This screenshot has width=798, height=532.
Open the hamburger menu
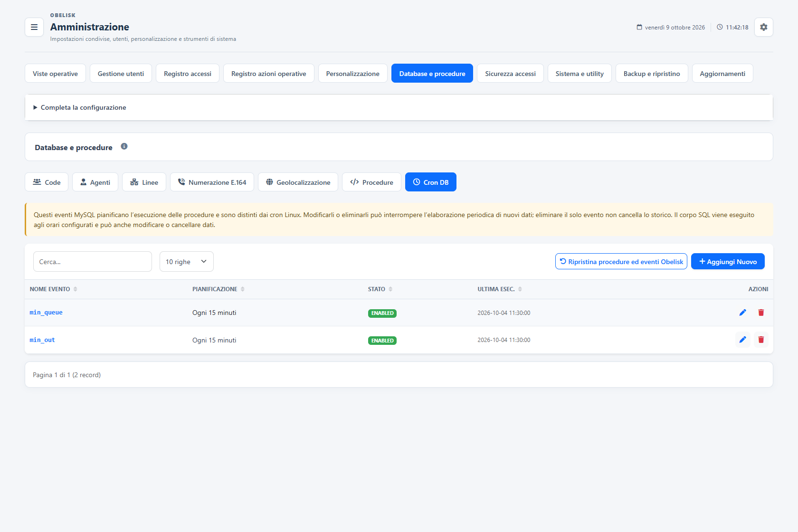[x=34, y=27]
